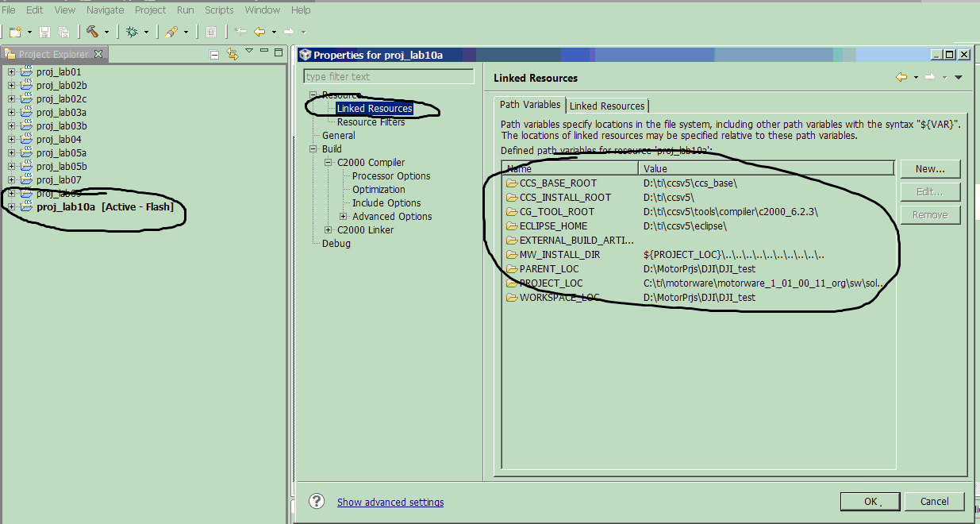980x524 pixels.
Task: Click the pen-shaped tool icon in toolbar
Action: click(171, 32)
